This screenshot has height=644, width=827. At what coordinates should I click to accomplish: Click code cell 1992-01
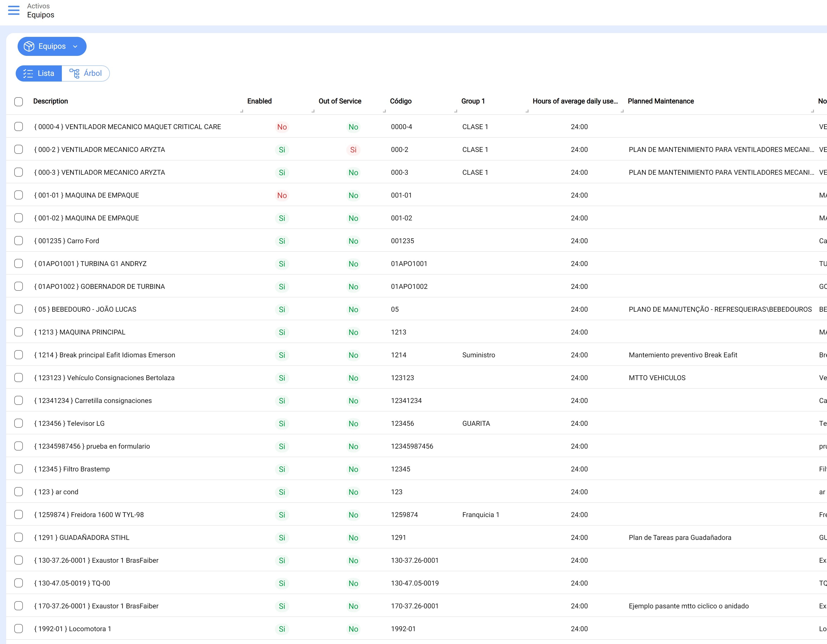403,629
